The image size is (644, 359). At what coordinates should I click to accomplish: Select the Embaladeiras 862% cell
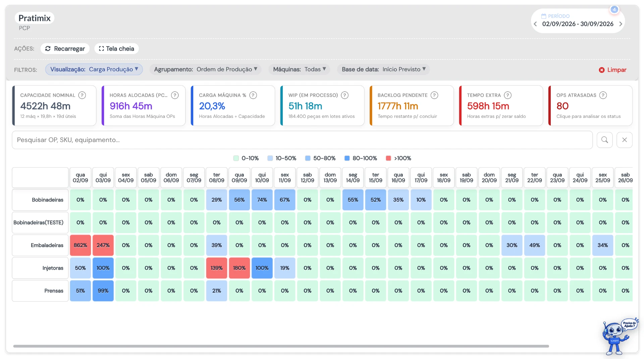coord(80,245)
